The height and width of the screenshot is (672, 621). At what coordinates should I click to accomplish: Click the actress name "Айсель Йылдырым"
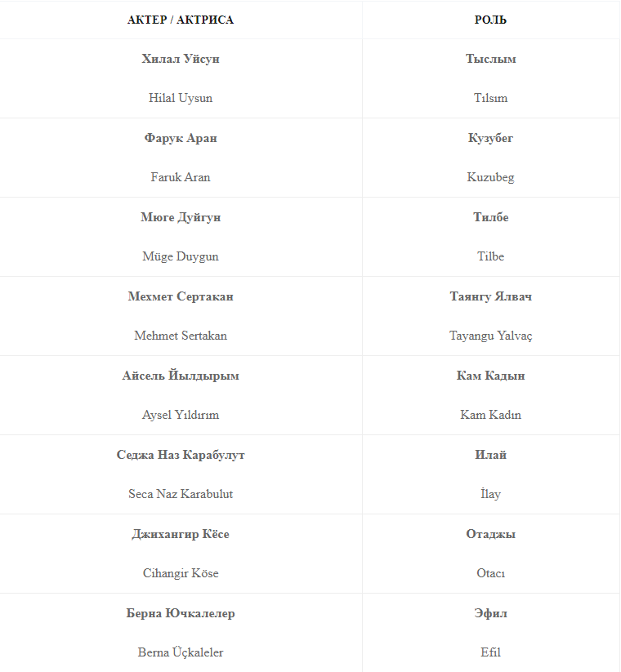click(x=181, y=376)
